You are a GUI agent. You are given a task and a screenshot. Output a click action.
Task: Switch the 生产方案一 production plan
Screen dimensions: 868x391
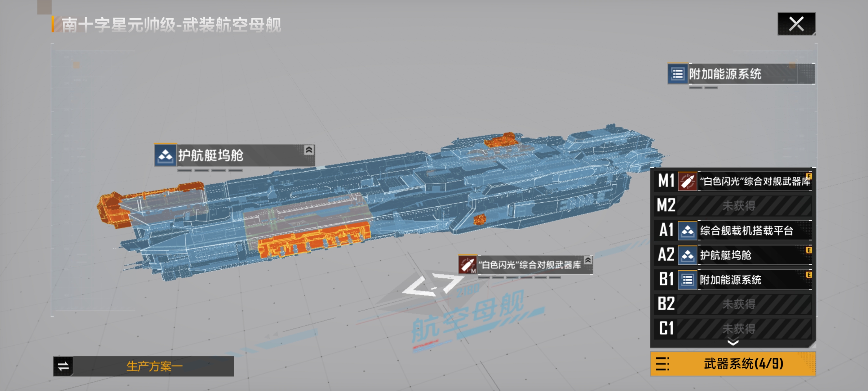(154, 366)
